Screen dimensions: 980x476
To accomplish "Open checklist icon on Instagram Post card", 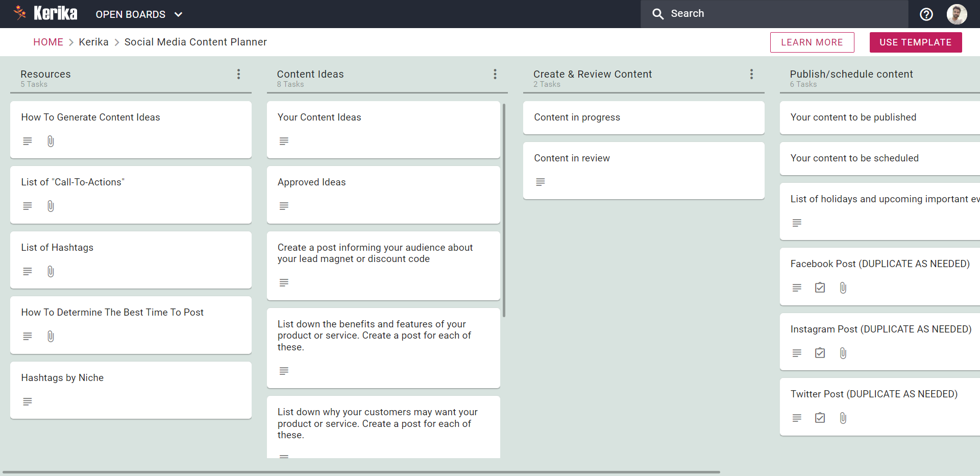I will click(x=820, y=353).
